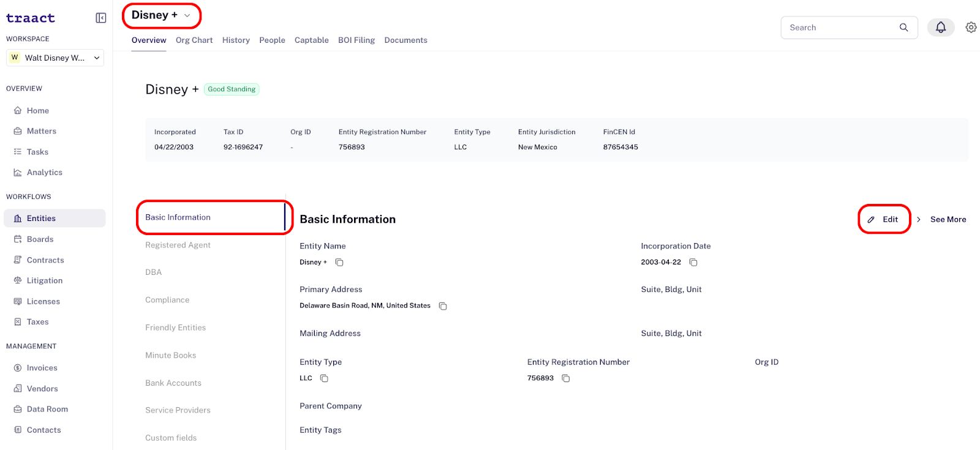
Task: Copy the Entity Type LLC value
Action: (324, 378)
